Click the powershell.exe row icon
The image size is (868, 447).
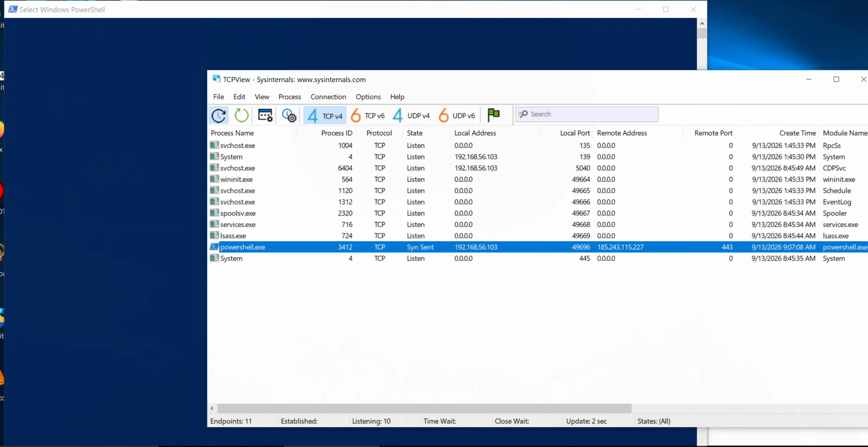(x=214, y=247)
